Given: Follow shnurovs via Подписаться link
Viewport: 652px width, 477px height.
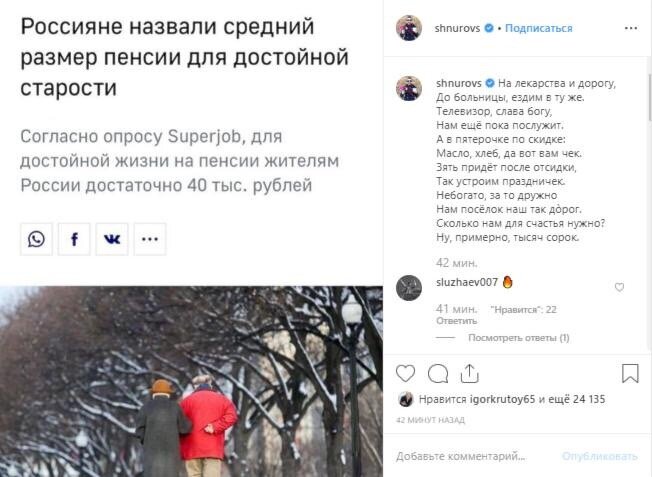Looking at the screenshot, I should click(x=538, y=28).
